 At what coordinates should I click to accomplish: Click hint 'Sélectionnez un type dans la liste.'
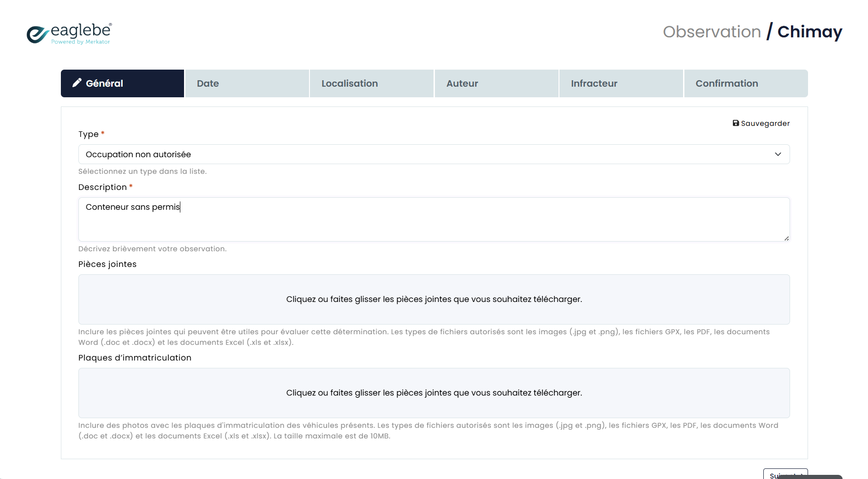(143, 171)
